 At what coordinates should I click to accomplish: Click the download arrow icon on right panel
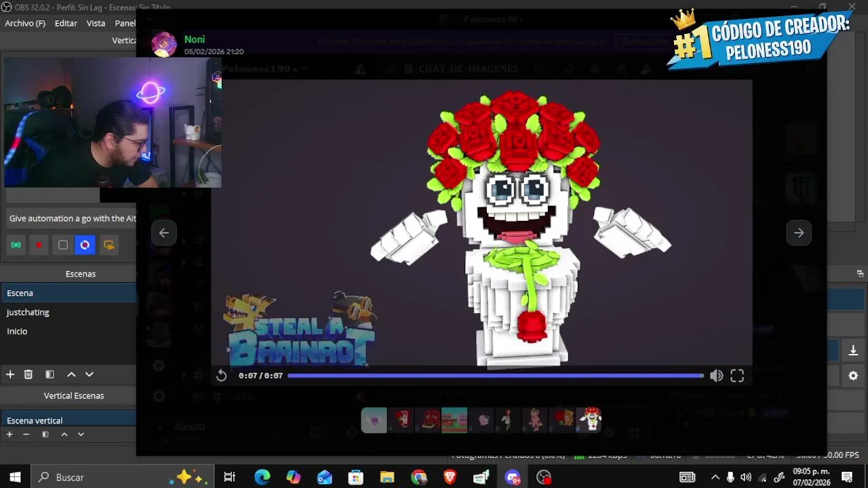853,350
